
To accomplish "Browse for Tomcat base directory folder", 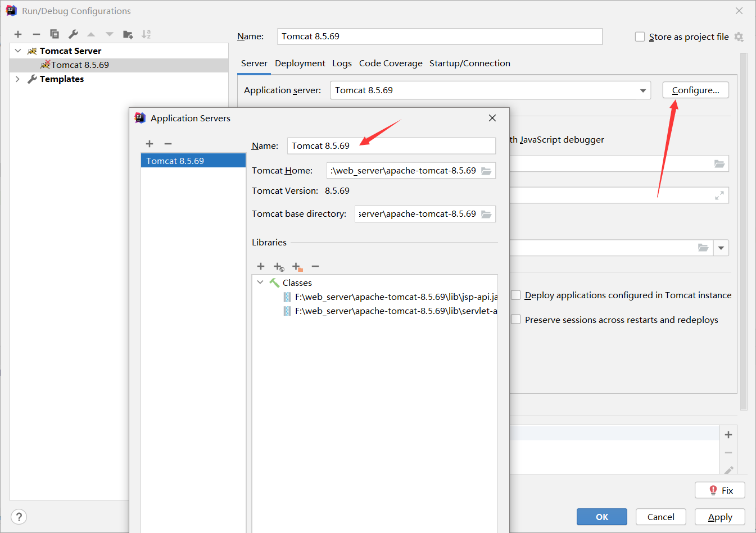I will point(486,214).
